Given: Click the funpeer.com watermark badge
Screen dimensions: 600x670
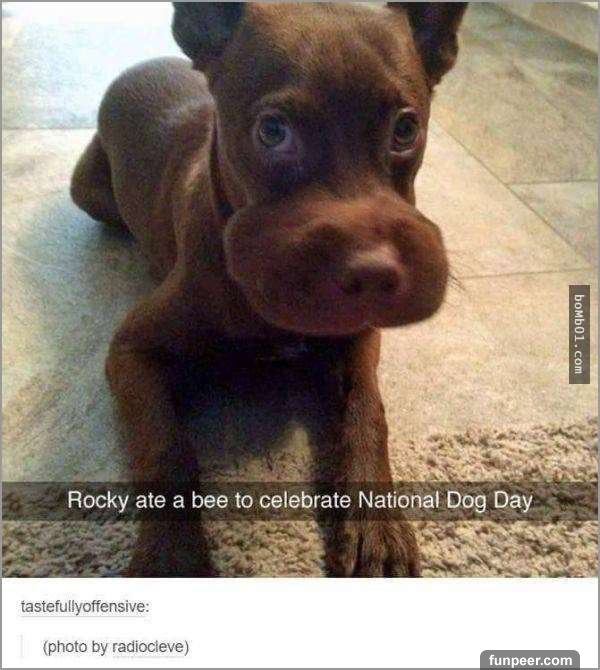Looking at the screenshot, I should tap(530, 660).
